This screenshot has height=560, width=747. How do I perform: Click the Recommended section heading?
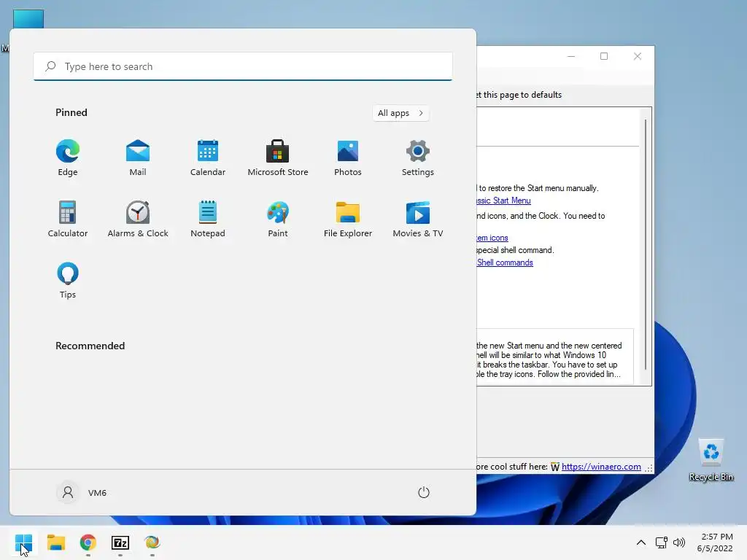[x=90, y=346]
